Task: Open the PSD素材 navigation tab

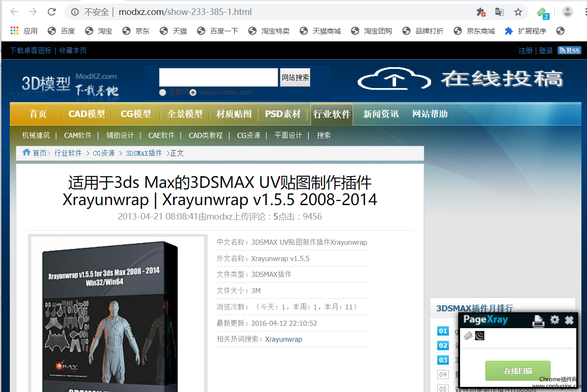Action: pyautogui.click(x=283, y=114)
